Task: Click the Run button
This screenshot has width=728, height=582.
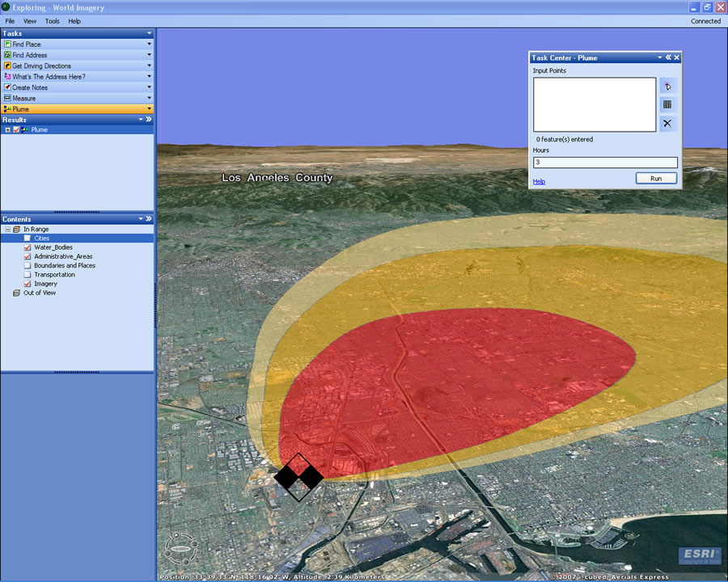Action: click(656, 178)
